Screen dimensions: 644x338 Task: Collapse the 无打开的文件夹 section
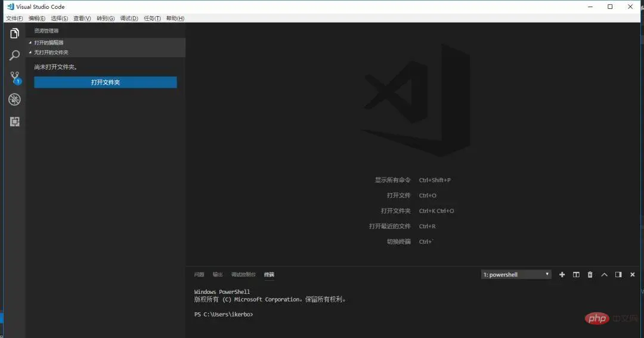pyautogui.click(x=51, y=52)
